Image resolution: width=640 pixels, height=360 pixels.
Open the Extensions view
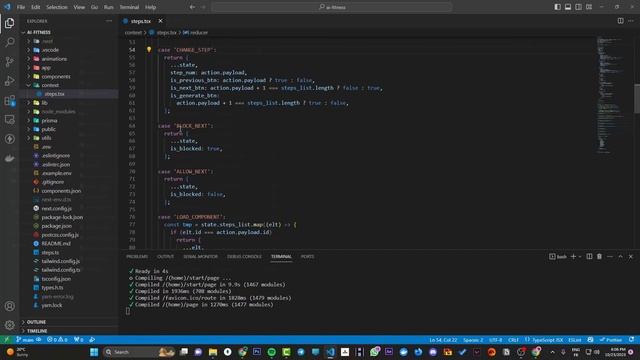(x=9, y=100)
